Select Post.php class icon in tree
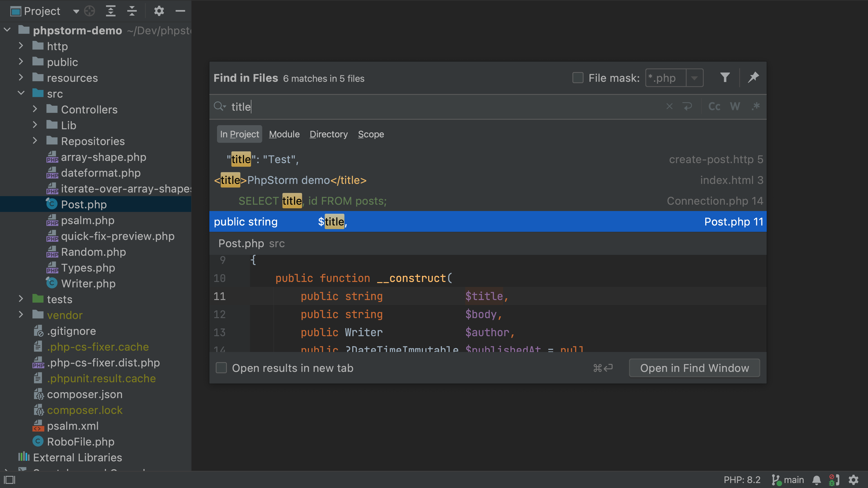868x488 pixels. pos(52,204)
